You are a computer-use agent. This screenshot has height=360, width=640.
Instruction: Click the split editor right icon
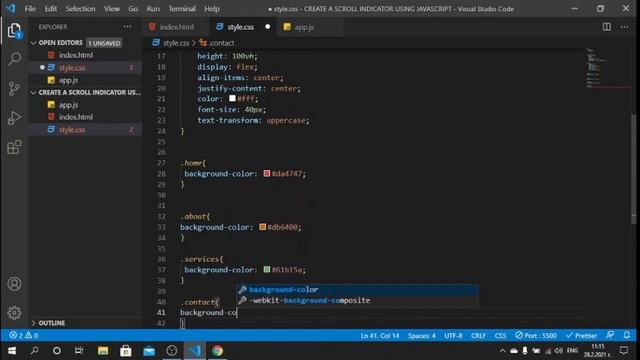[x=607, y=27]
